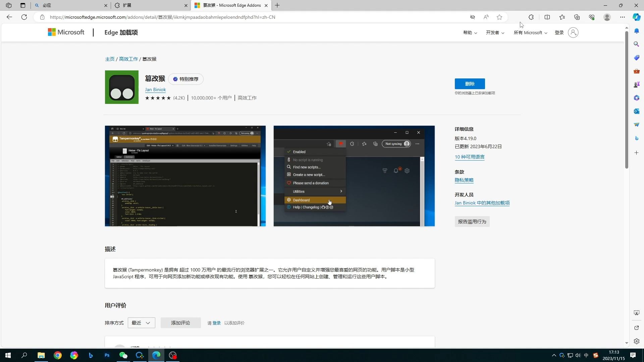Screen dimensions: 644x362
Task: Reload the current page
Action: (x=24, y=17)
